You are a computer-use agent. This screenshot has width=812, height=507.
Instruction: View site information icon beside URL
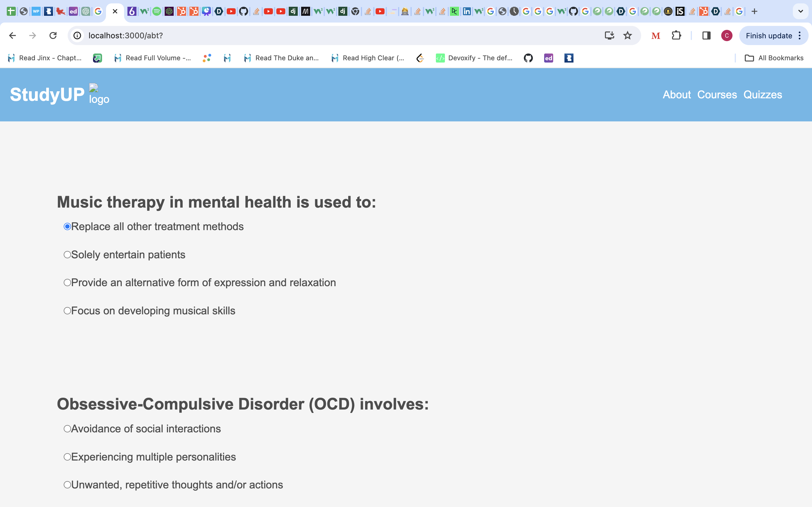pos(78,35)
